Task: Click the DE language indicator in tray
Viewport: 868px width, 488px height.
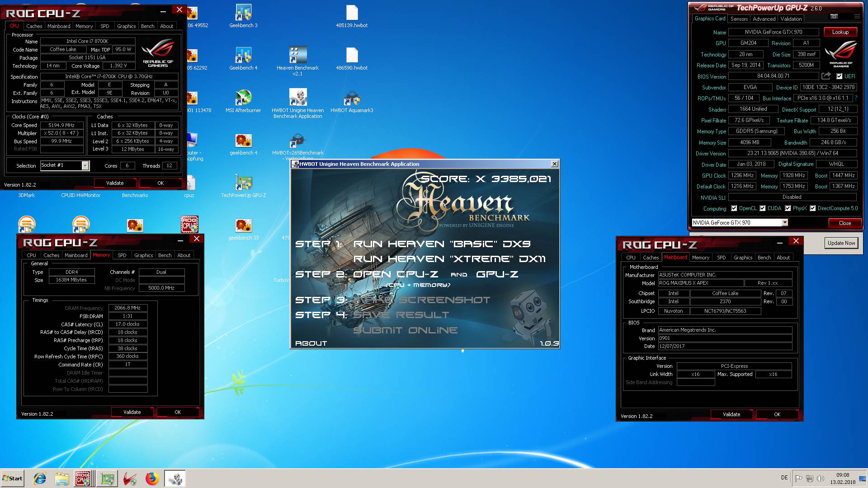Action: [784, 478]
